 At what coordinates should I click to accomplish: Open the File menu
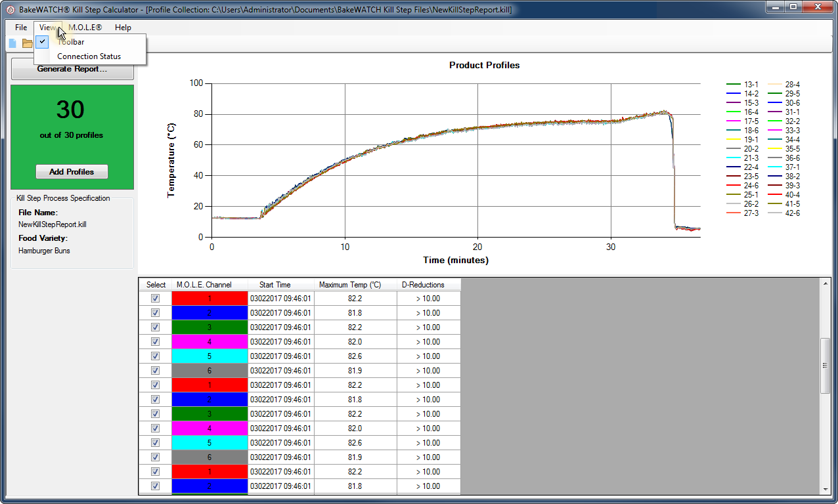tap(21, 28)
